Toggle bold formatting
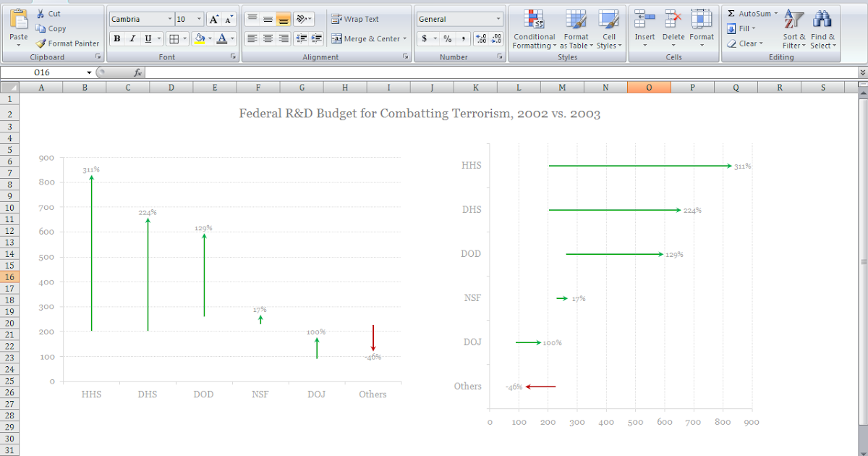Viewport: 868px width, 456px height. coord(116,38)
